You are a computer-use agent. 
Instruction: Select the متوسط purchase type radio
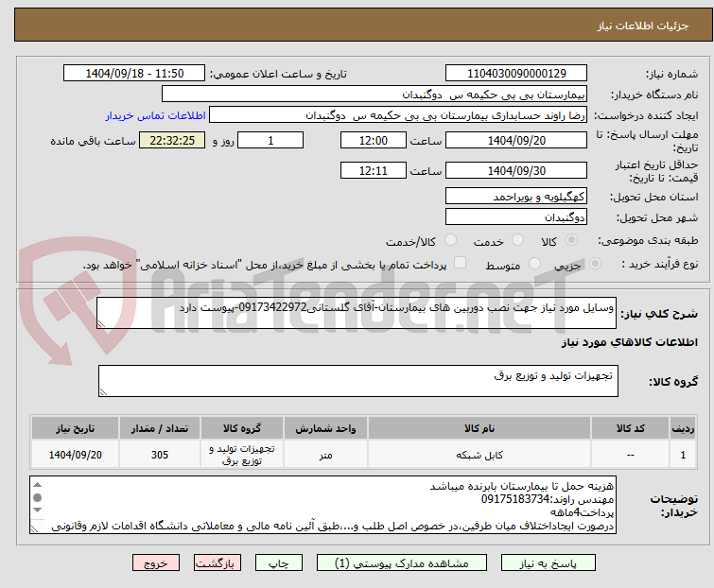(534, 264)
